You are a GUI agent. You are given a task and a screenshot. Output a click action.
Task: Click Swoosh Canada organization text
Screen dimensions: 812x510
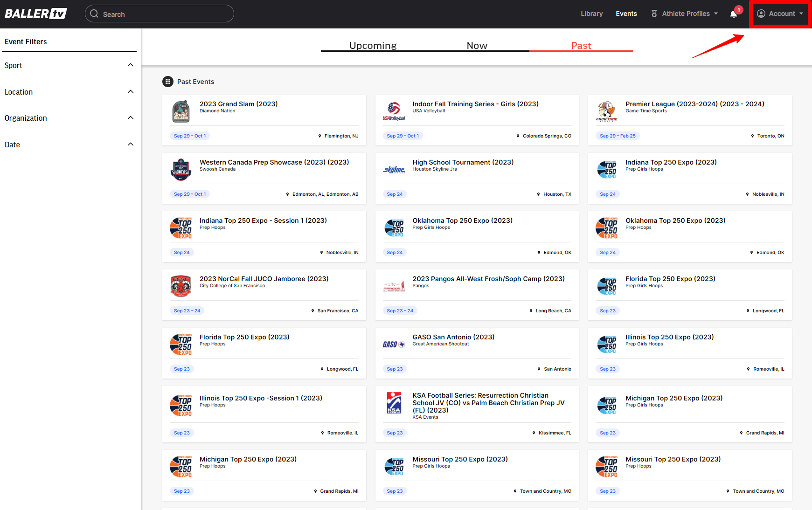point(217,169)
